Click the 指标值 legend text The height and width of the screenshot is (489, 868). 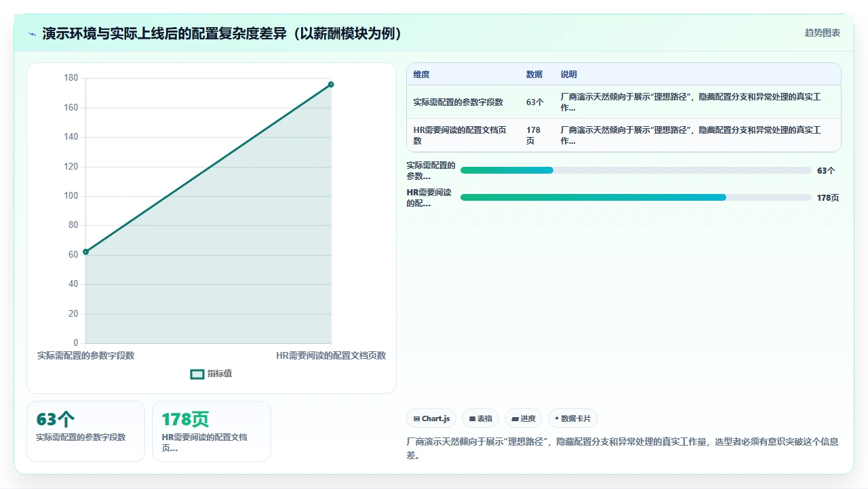(x=220, y=374)
